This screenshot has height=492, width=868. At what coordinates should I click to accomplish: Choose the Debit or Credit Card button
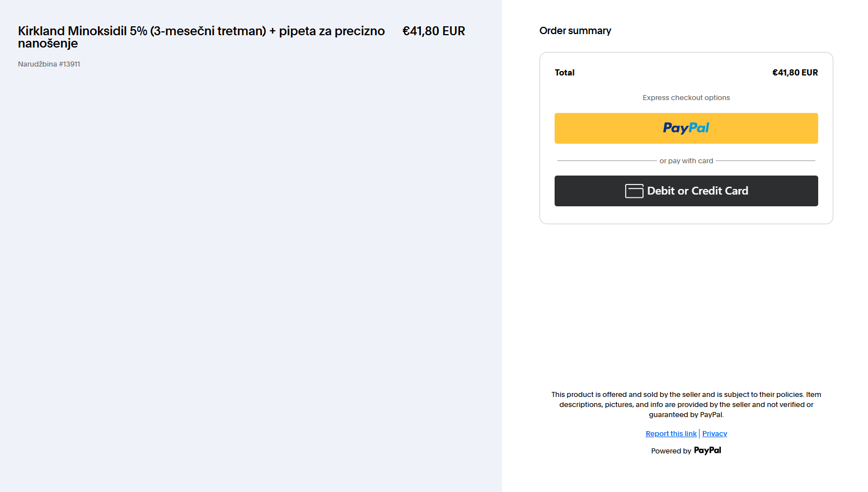[x=686, y=191]
